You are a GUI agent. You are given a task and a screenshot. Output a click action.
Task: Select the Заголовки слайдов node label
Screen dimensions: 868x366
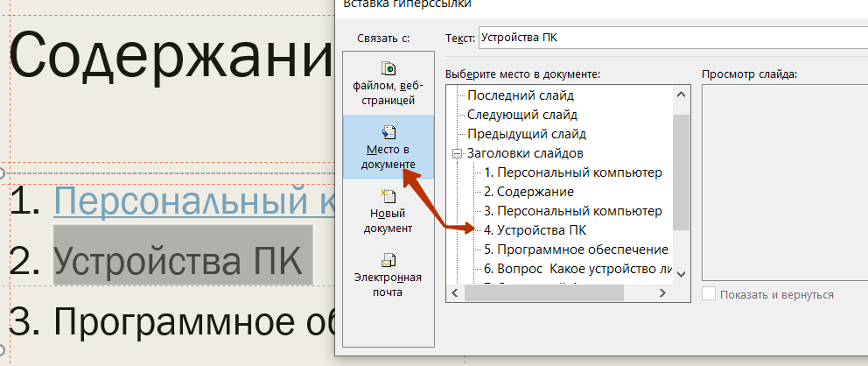(x=525, y=153)
